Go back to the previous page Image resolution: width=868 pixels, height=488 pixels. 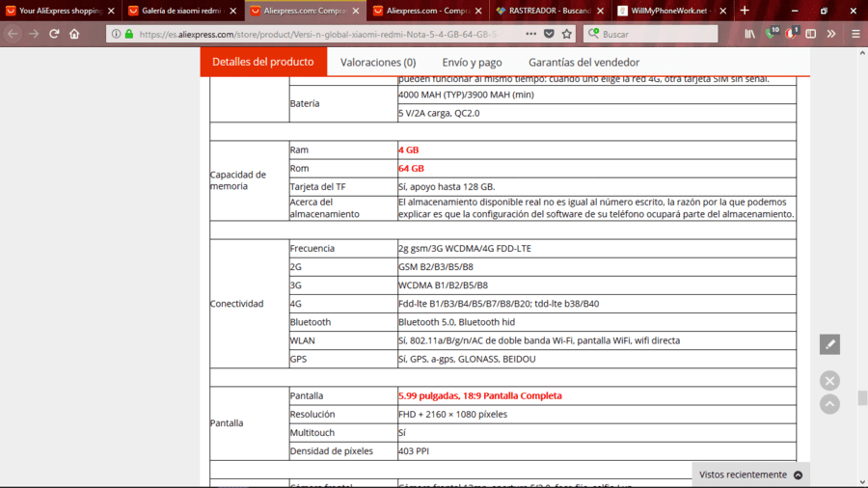[x=13, y=34]
